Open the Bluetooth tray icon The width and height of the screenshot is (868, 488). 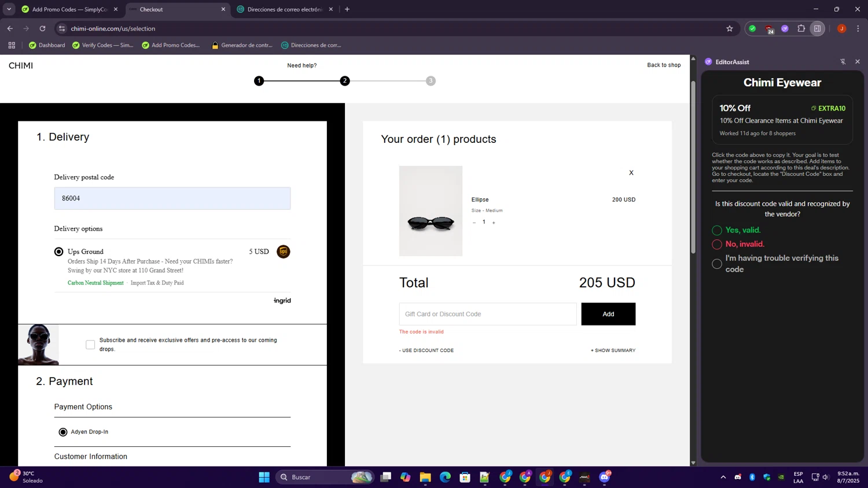coord(752,477)
